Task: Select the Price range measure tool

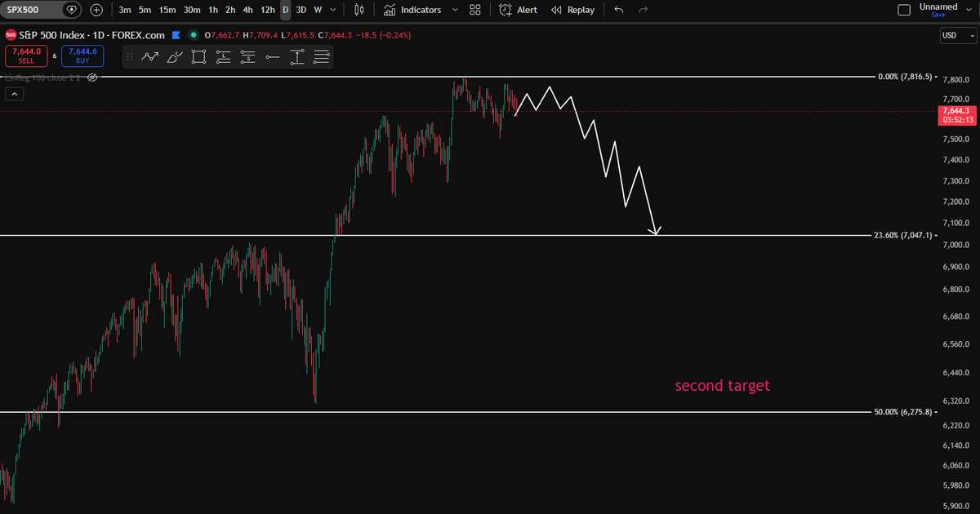Action: [x=296, y=56]
